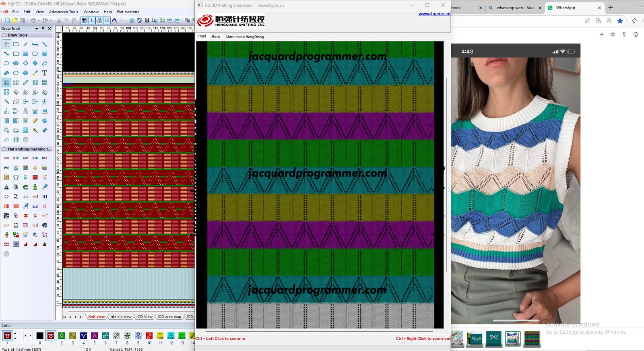Open the www.hqcnc.cn link

coord(434,14)
